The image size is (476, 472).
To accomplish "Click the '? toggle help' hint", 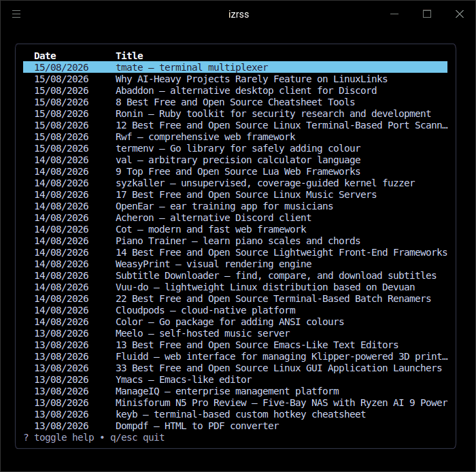I will [x=59, y=437].
